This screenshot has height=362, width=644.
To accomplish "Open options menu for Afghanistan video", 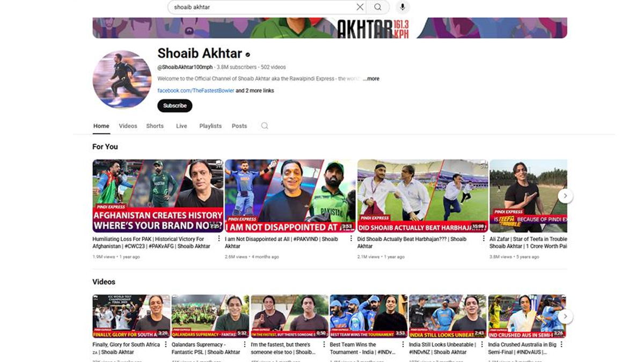I will [219, 239].
